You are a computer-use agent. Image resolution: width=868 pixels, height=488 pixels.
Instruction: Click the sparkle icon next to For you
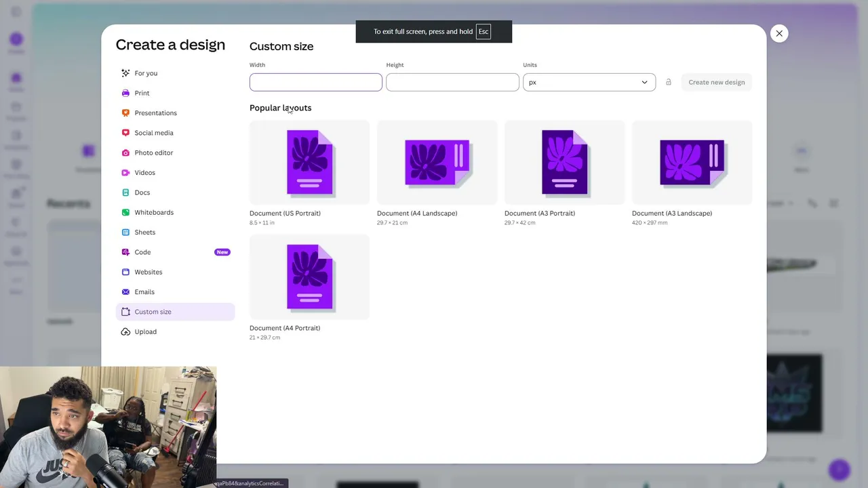pos(125,73)
